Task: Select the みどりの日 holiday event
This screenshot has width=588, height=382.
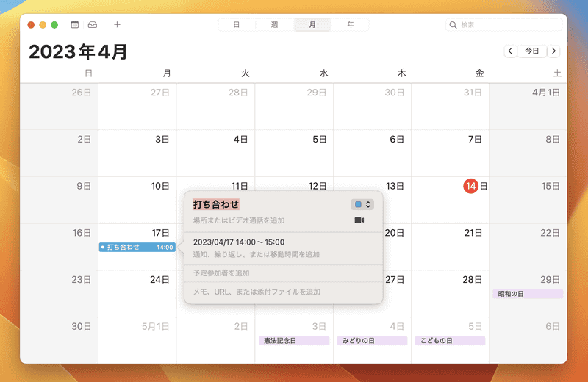Action: tap(372, 341)
